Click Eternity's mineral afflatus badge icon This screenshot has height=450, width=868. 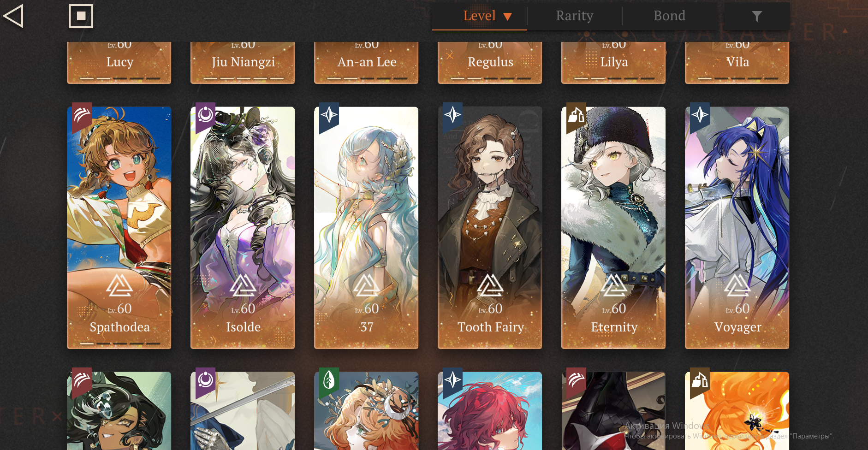coord(576,117)
